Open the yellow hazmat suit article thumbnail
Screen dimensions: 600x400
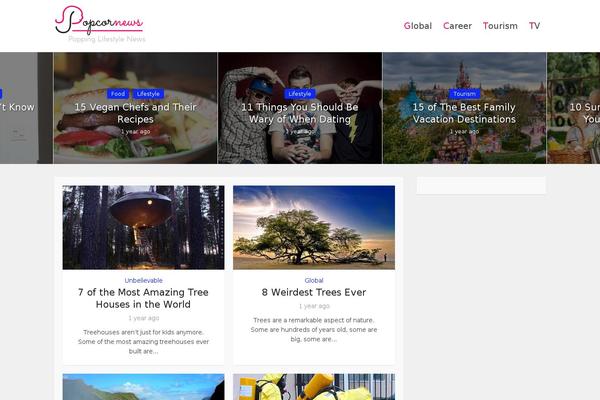pos(314,387)
